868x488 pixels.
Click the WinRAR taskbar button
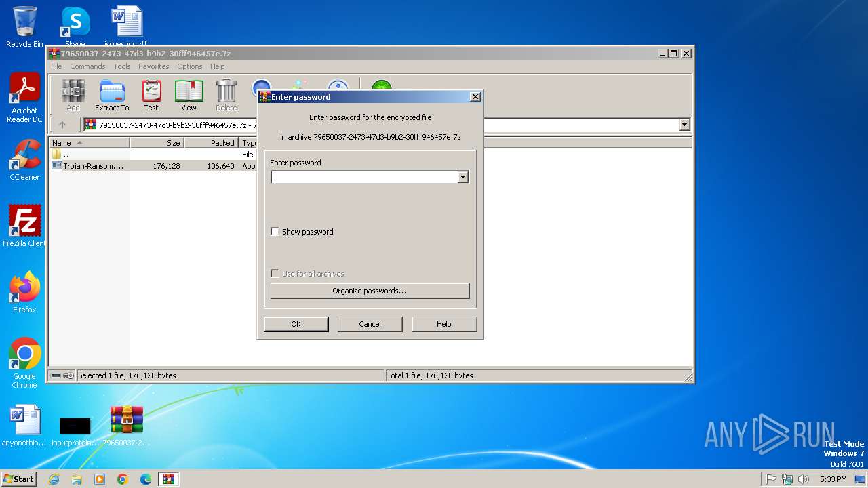click(169, 479)
